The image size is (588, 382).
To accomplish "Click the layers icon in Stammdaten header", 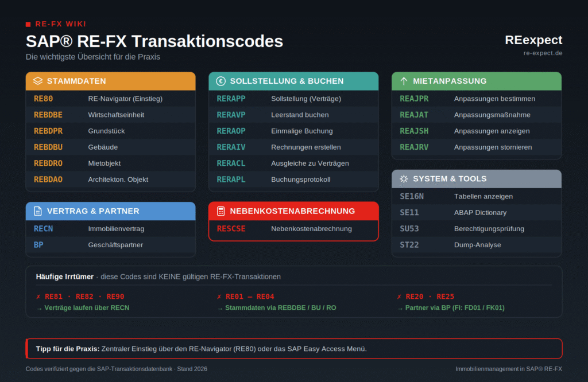I will [x=38, y=81].
